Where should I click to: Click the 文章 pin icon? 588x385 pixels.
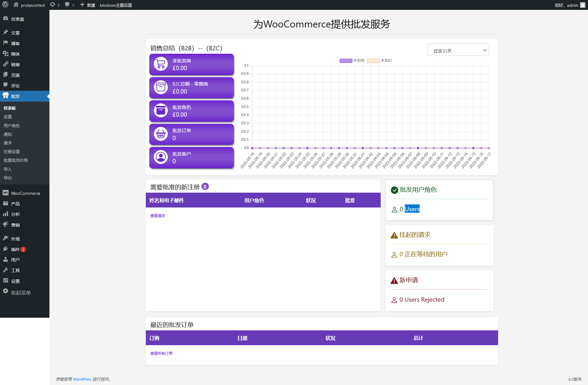(6, 32)
